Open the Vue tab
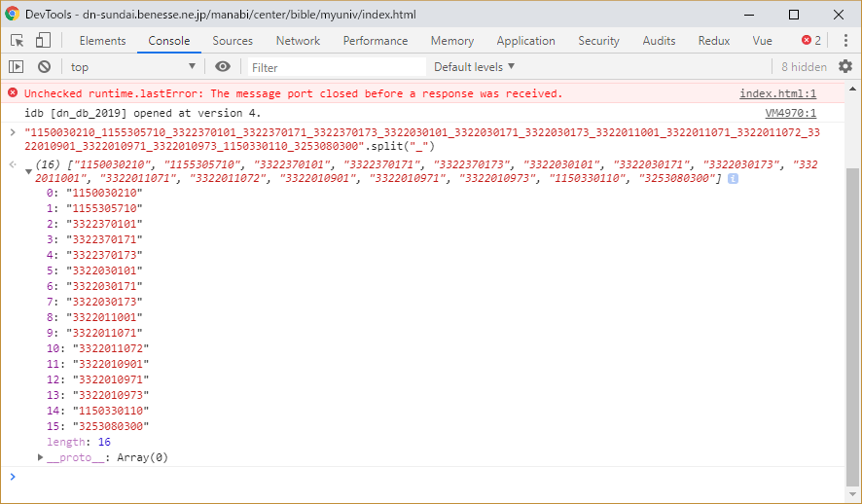The height and width of the screenshot is (504, 862). [x=762, y=41]
